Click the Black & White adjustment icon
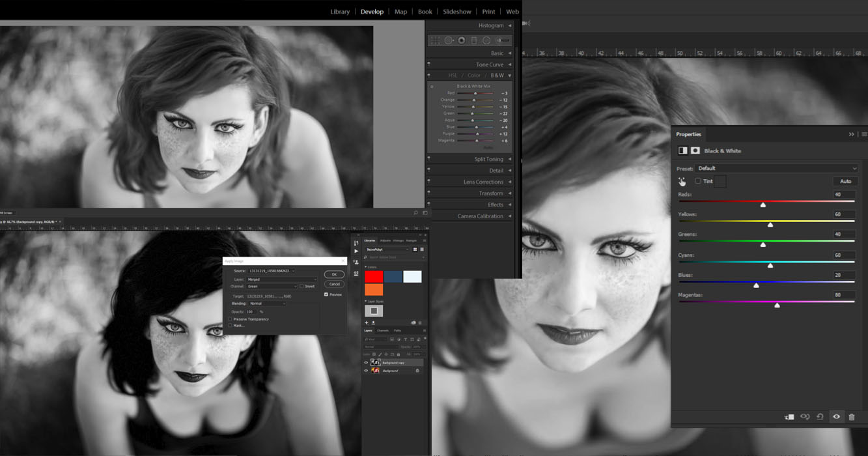 pyautogui.click(x=682, y=150)
